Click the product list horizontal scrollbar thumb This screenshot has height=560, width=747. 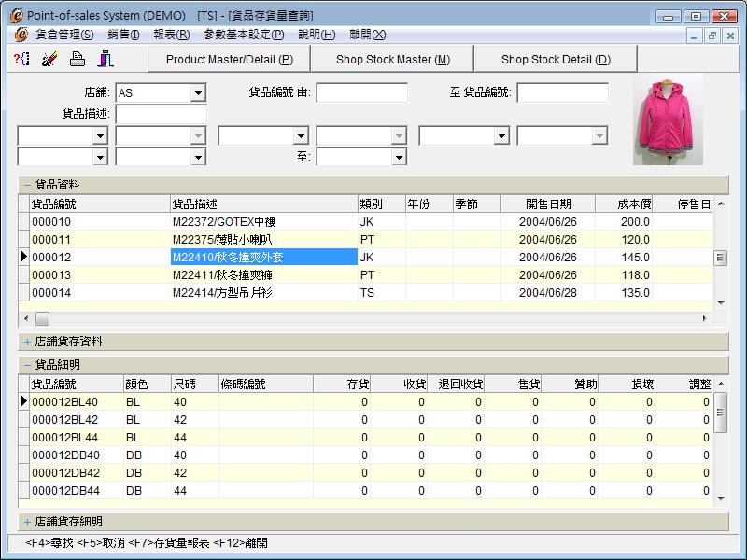coord(44,318)
